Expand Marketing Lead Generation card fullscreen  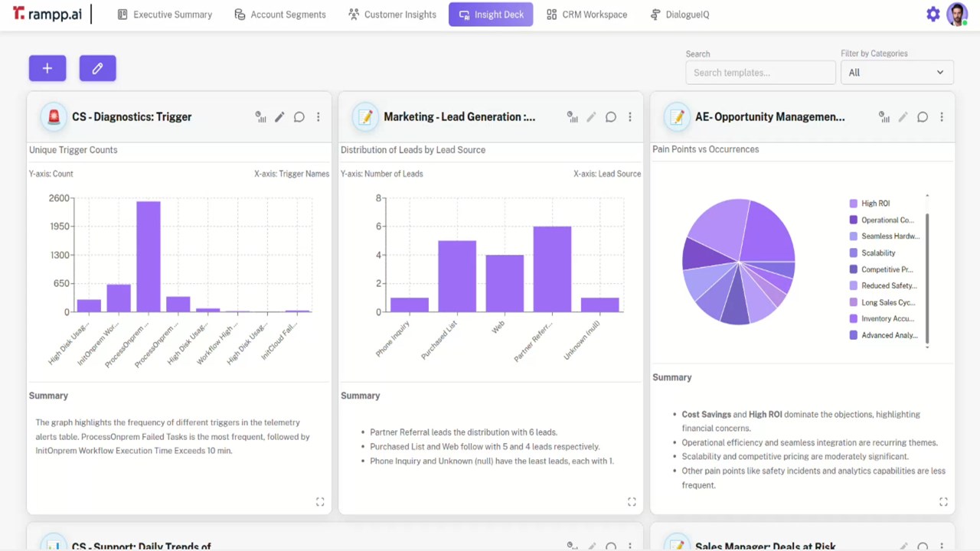click(x=632, y=502)
